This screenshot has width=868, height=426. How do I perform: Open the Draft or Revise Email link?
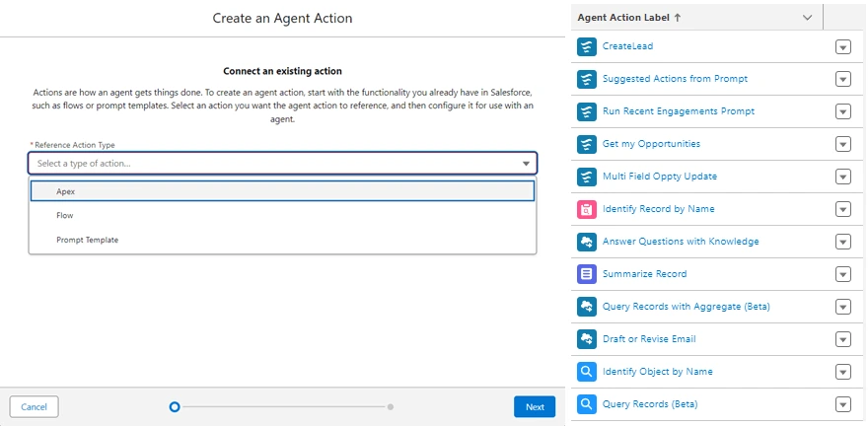pyautogui.click(x=649, y=338)
